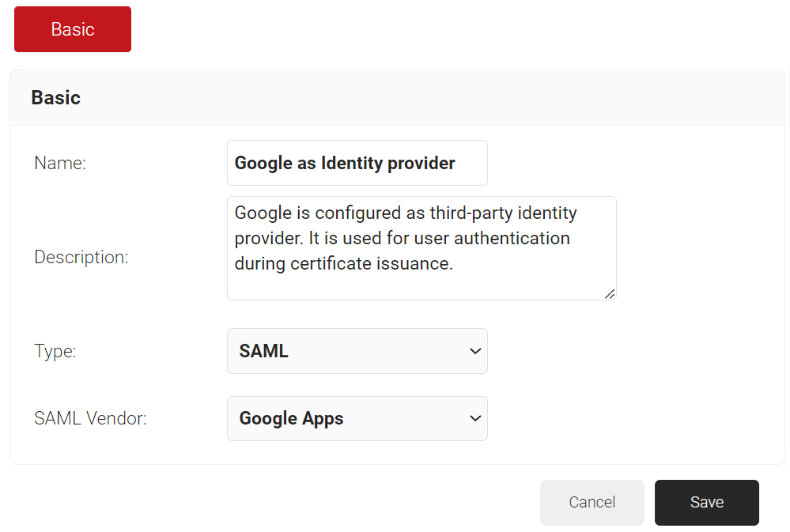Click the selected 'Google Apps' value text
Screen dimensions: 790x532
292,419
